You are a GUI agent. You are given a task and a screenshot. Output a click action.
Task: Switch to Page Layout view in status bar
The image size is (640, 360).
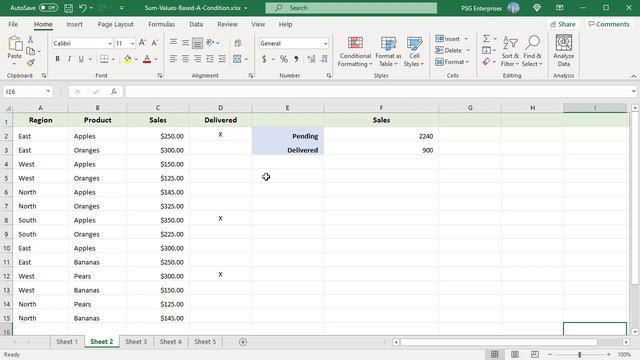coord(515,354)
